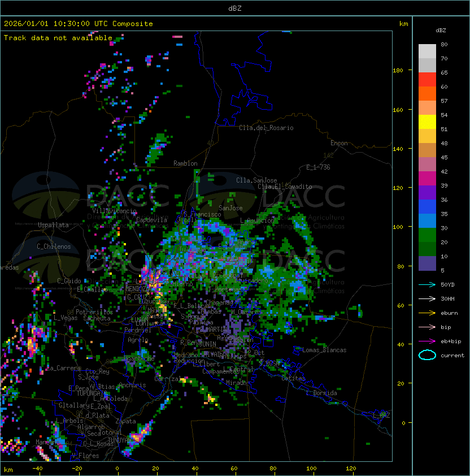The width and height of the screenshot is (470, 476).
Task: Select the red 60-65 dBZ swatch
Action: pyautogui.click(x=427, y=80)
